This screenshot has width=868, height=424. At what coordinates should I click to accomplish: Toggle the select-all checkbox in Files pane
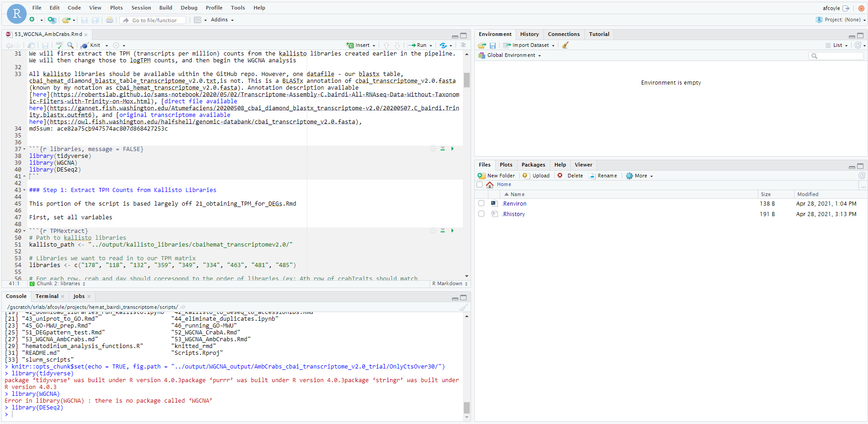coord(479,185)
